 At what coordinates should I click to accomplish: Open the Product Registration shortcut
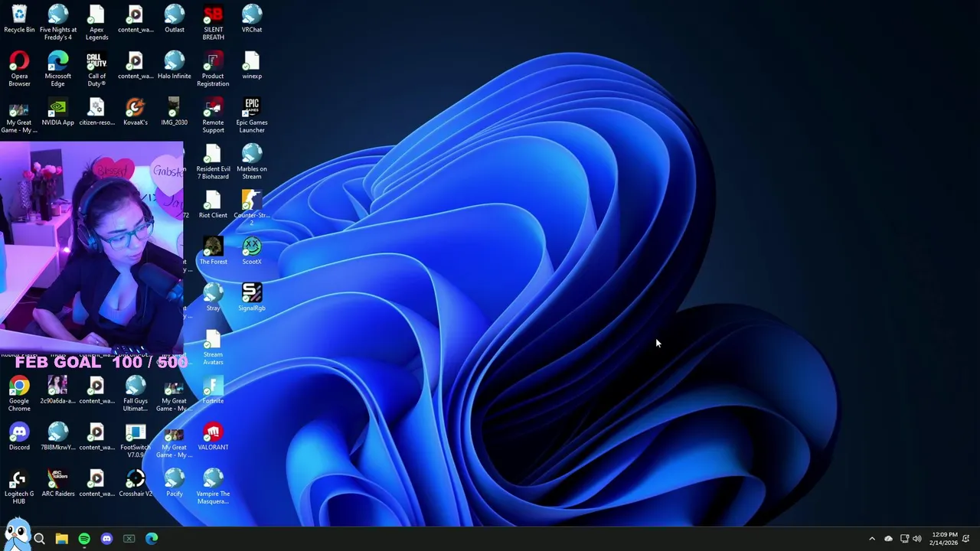click(213, 69)
